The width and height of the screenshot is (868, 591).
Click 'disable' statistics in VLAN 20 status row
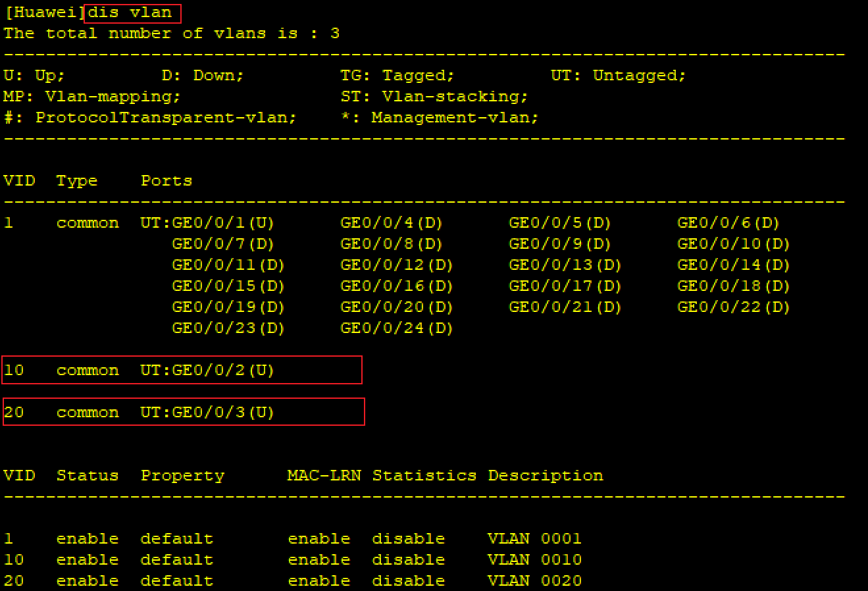pos(409,581)
